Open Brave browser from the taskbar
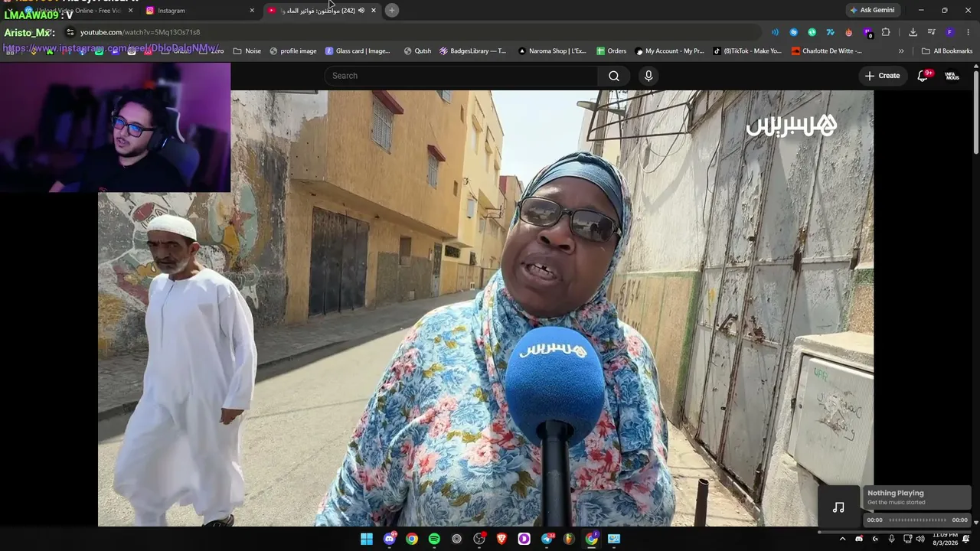 501,539
